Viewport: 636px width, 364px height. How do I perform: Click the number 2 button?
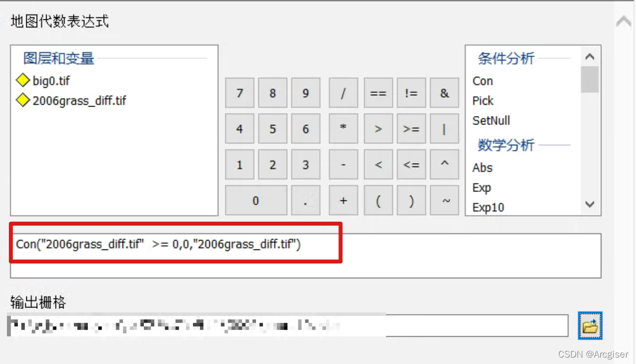(x=272, y=165)
